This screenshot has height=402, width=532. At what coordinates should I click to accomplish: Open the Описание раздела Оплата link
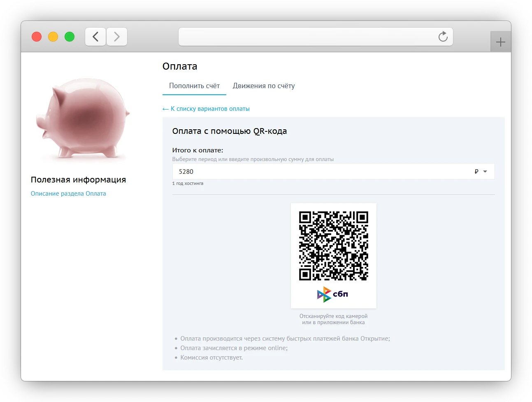[68, 193]
